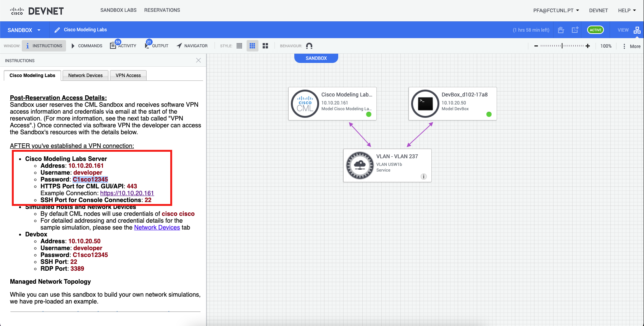This screenshot has width=644, height=326.
Task: Select the medium grid style icon
Action: (x=252, y=46)
